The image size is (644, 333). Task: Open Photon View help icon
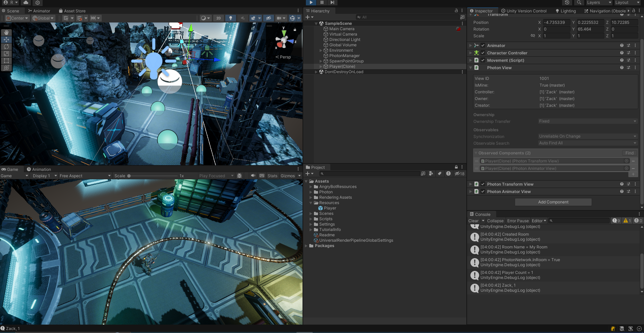pos(622,67)
